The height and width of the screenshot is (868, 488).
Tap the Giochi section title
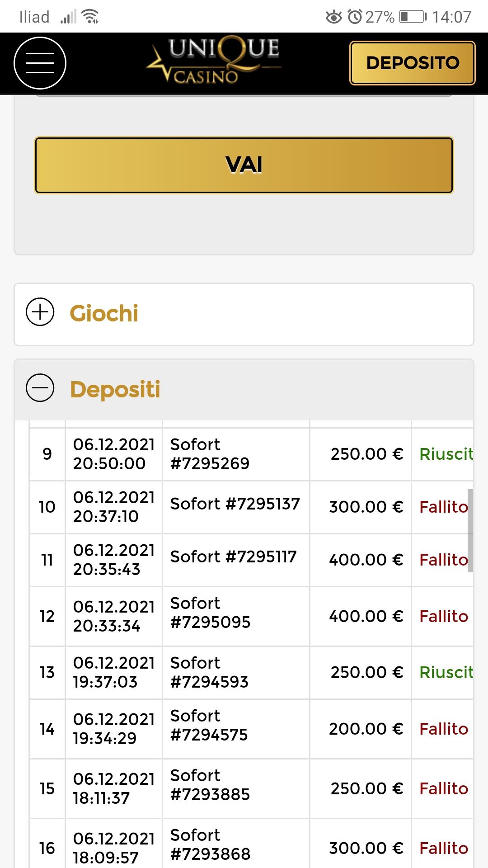tap(104, 313)
